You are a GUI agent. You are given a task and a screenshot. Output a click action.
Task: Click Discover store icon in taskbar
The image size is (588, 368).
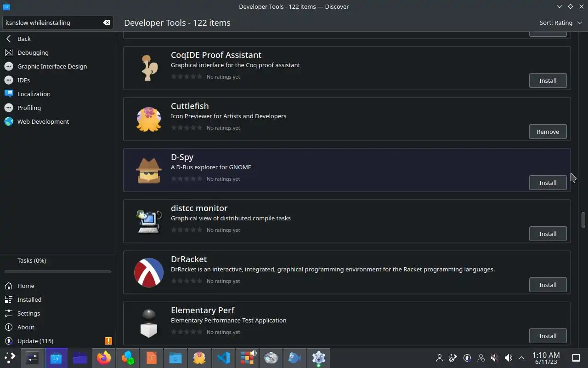click(56, 357)
